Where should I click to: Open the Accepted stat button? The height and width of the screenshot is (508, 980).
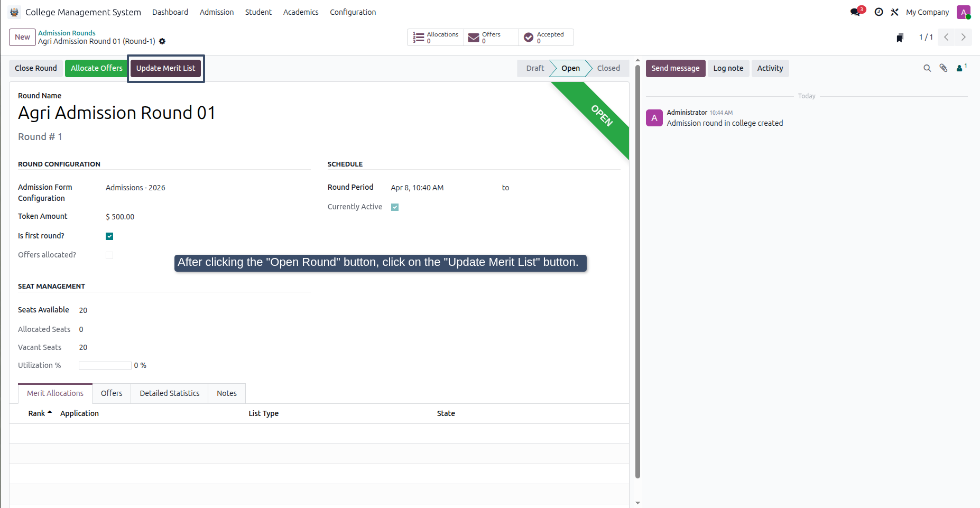tap(546, 37)
